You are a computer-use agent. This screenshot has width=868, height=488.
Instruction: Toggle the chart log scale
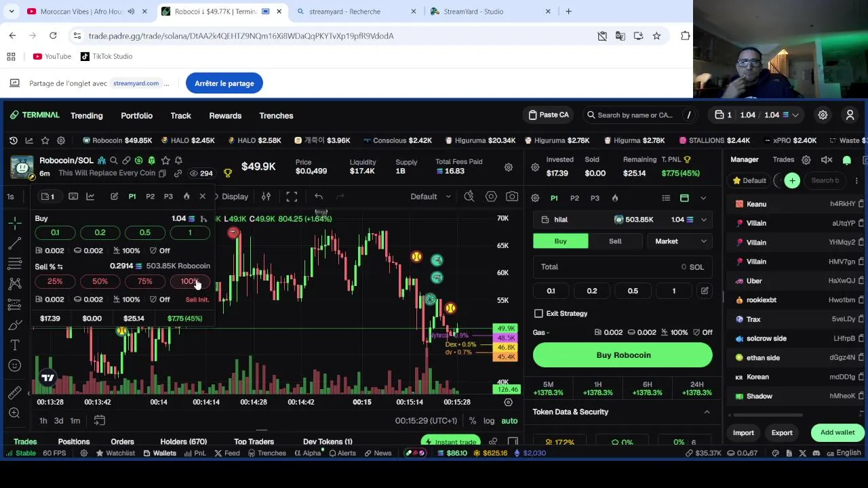click(x=489, y=421)
